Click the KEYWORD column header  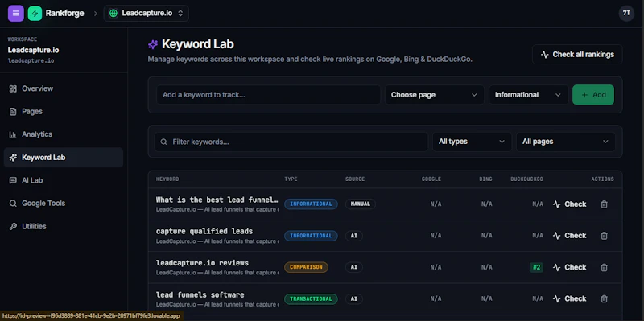pyautogui.click(x=167, y=179)
